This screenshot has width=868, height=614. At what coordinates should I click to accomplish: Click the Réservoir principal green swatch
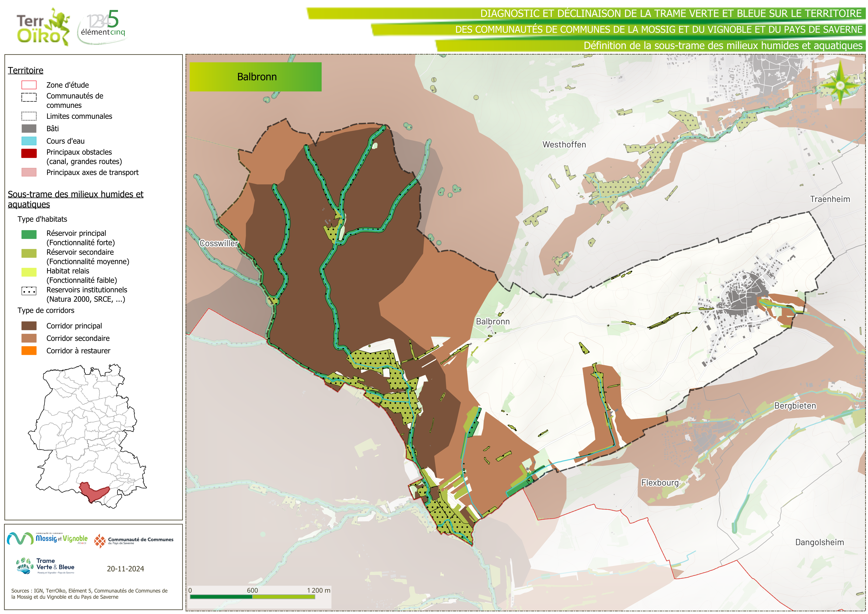(x=29, y=235)
